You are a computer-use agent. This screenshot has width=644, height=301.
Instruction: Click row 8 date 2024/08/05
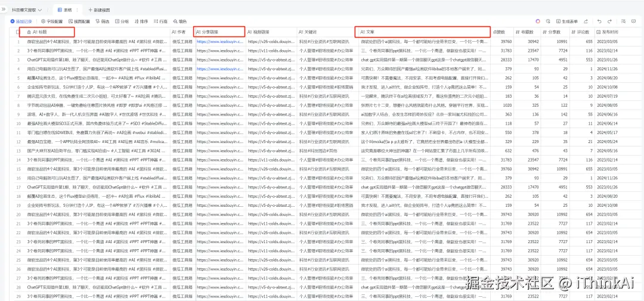(x=606, y=105)
